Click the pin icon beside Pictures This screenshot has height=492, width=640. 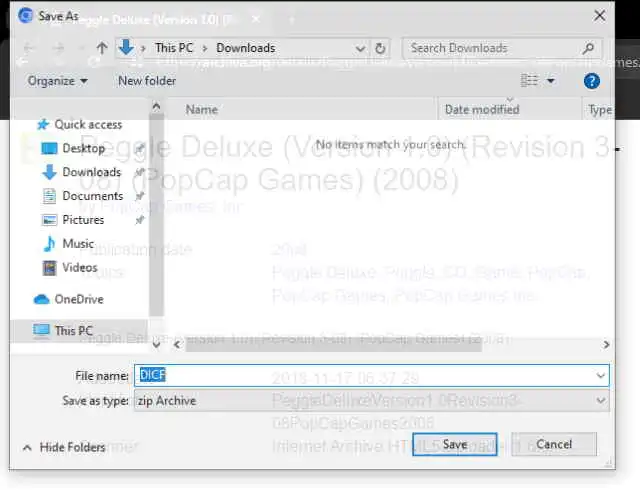(x=140, y=220)
